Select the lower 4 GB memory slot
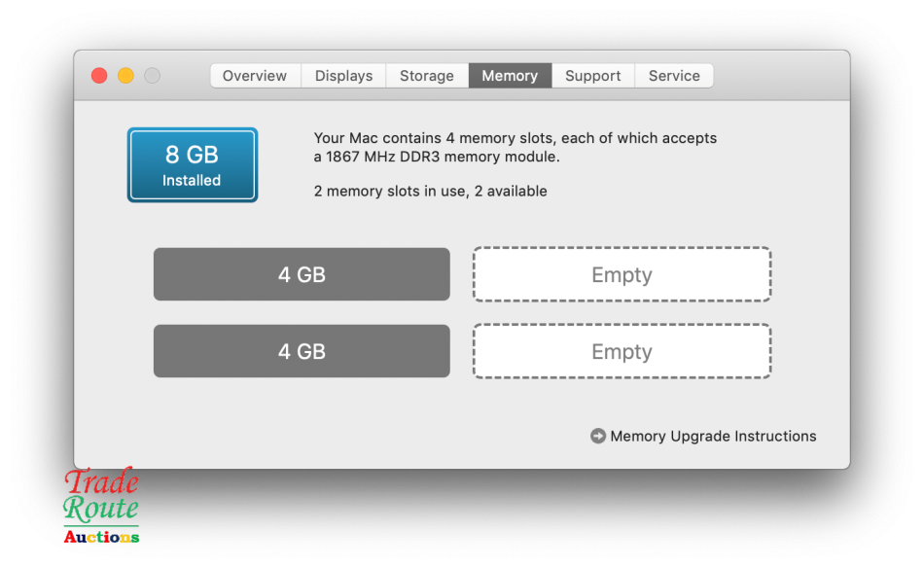Viewport: 924px width, 567px height. [x=302, y=351]
